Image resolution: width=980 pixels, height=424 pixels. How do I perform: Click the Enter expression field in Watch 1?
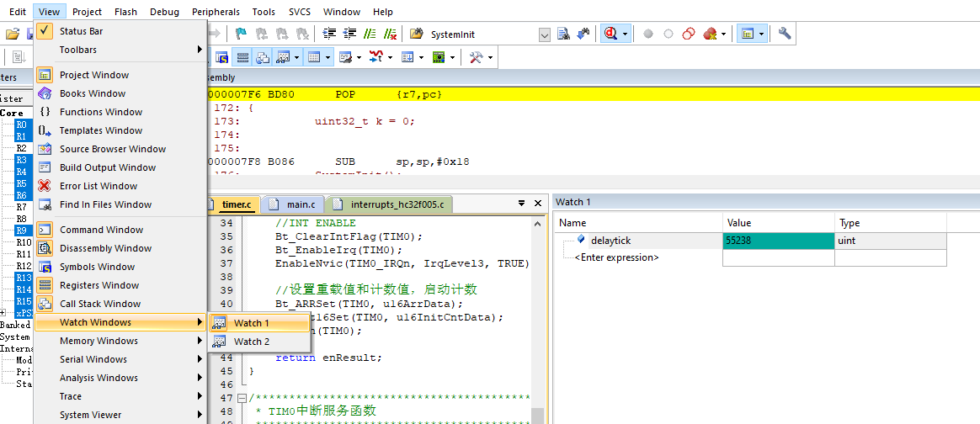click(616, 258)
